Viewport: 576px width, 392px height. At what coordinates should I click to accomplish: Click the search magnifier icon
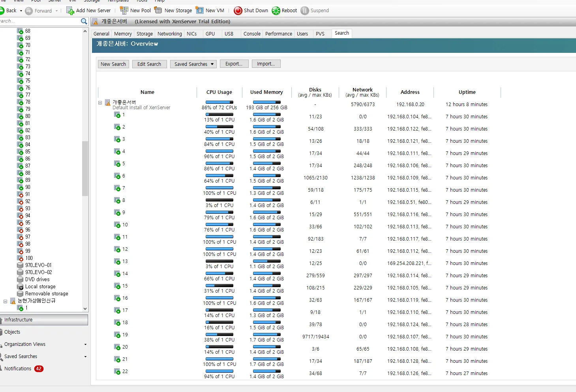[x=84, y=21]
